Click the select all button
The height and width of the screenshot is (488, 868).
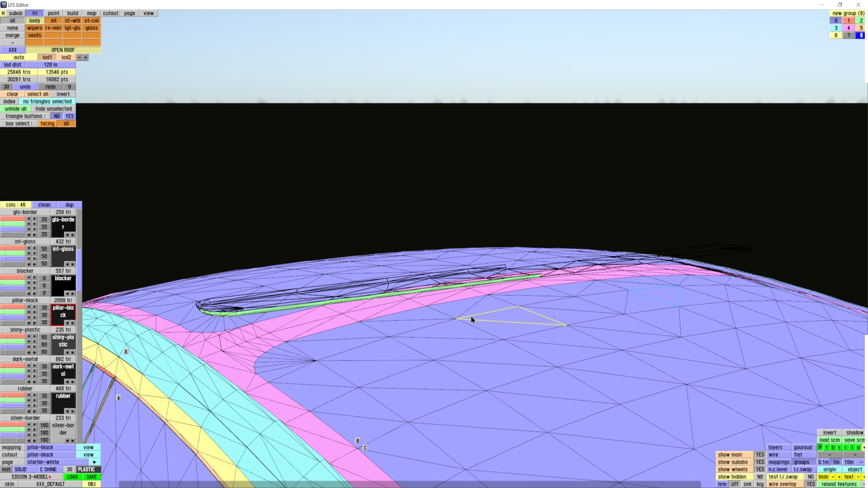click(38, 94)
